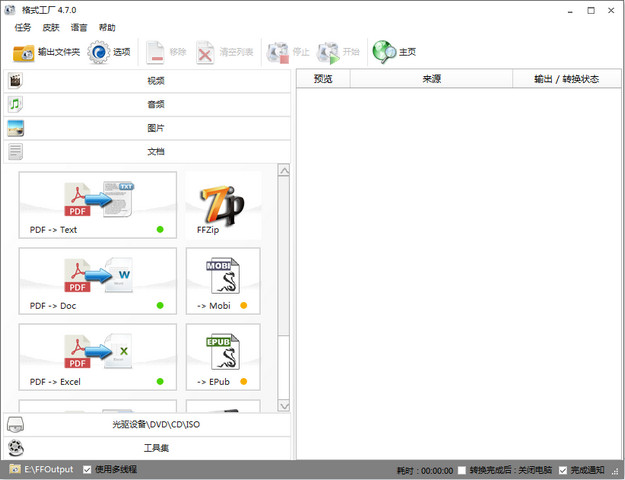The width and height of the screenshot is (625, 480).
Task: Click the document category page icon
Action: [16, 151]
